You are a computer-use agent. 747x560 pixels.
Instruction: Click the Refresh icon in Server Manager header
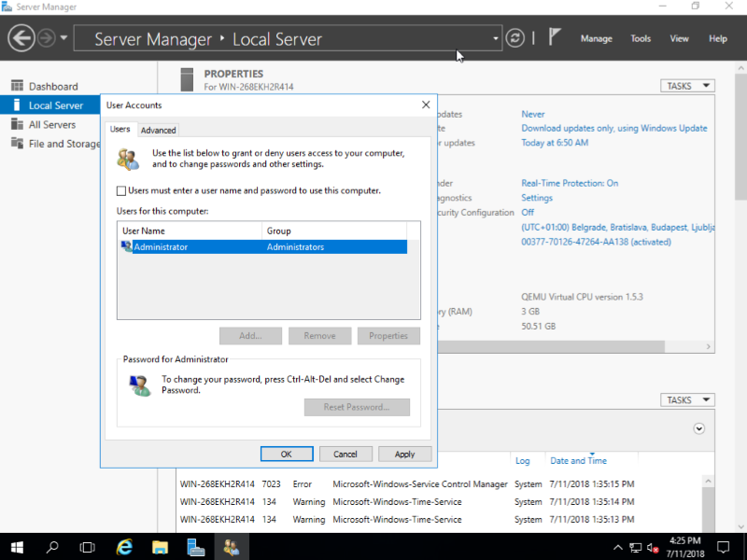515,38
